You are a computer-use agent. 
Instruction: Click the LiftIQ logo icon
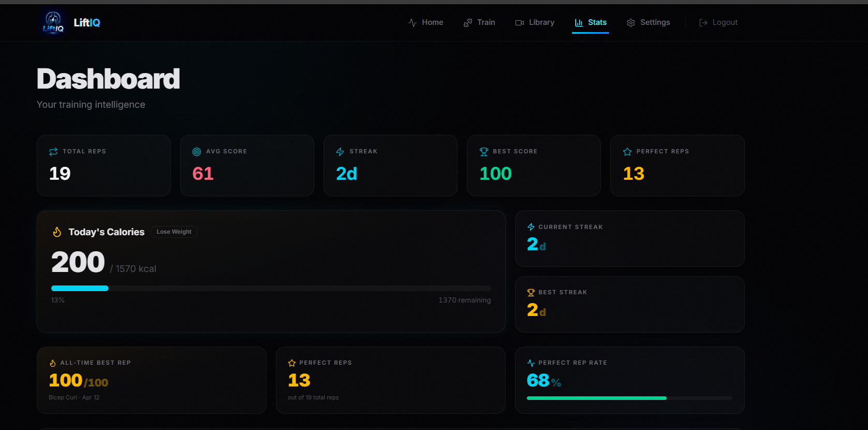pos(53,22)
